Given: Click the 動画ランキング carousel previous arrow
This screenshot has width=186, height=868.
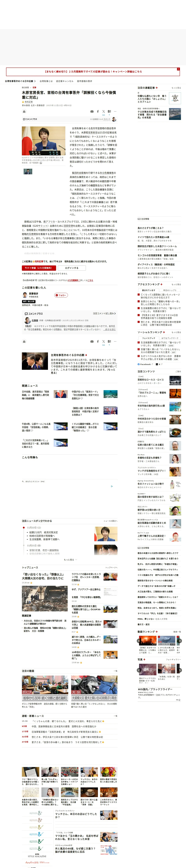Looking at the screenshot, I should 139,641.
